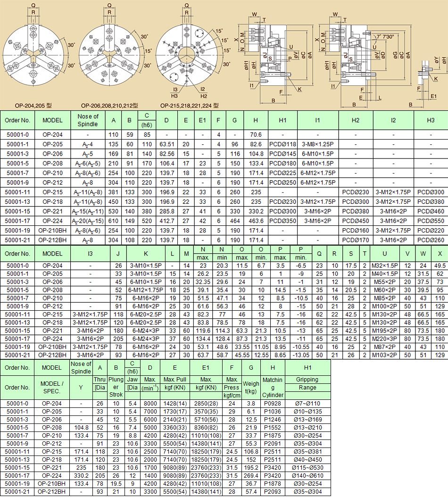Select the P2093 matching cylinder cell
Viewport: 448px width, 497px height.
click(x=273, y=492)
